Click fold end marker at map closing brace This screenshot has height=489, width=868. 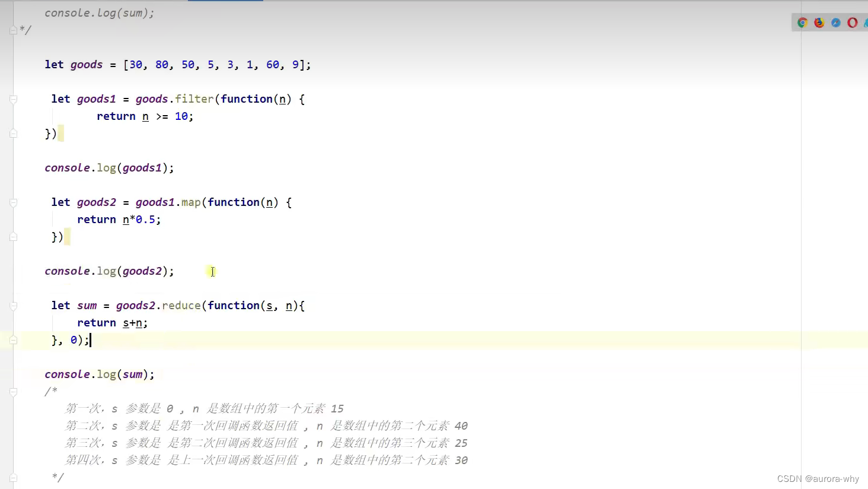click(13, 237)
